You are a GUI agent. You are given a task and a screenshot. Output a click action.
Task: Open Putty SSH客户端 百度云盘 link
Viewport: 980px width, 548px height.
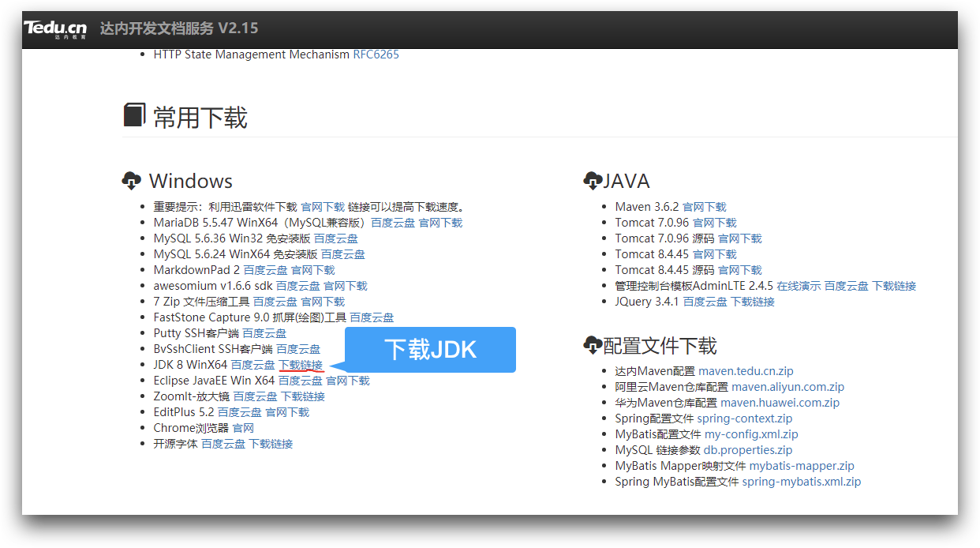coord(264,333)
